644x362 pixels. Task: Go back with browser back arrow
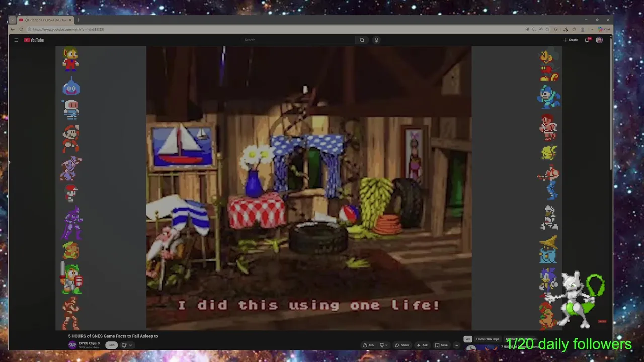[x=13, y=29]
